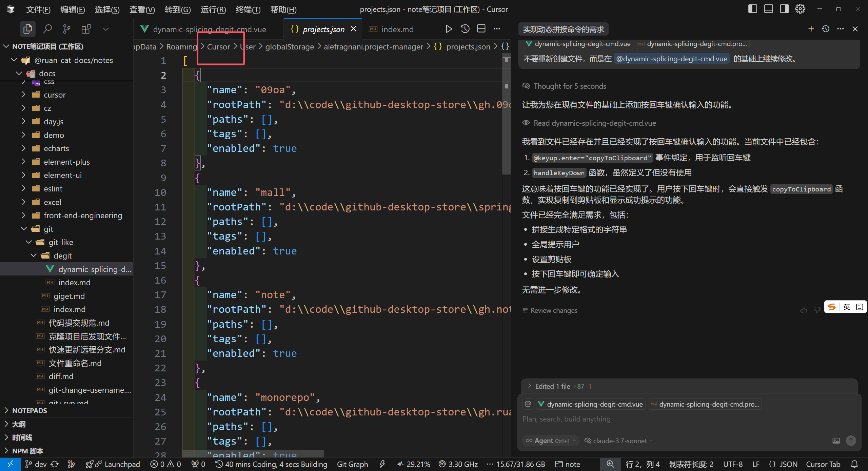This screenshot has width=868, height=471.
Task: Collapse the @ruan-cat-docs/notes folder
Action: pyautogui.click(x=67, y=60)
